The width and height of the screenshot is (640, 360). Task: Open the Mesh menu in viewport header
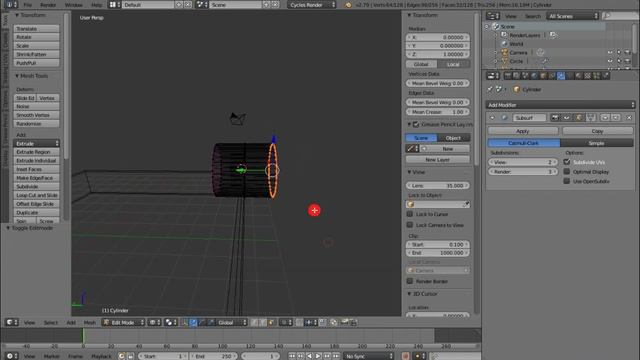pos(89,322)
